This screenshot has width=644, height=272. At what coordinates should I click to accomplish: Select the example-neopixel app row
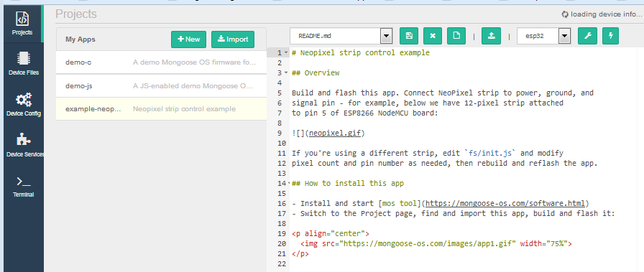161,108
